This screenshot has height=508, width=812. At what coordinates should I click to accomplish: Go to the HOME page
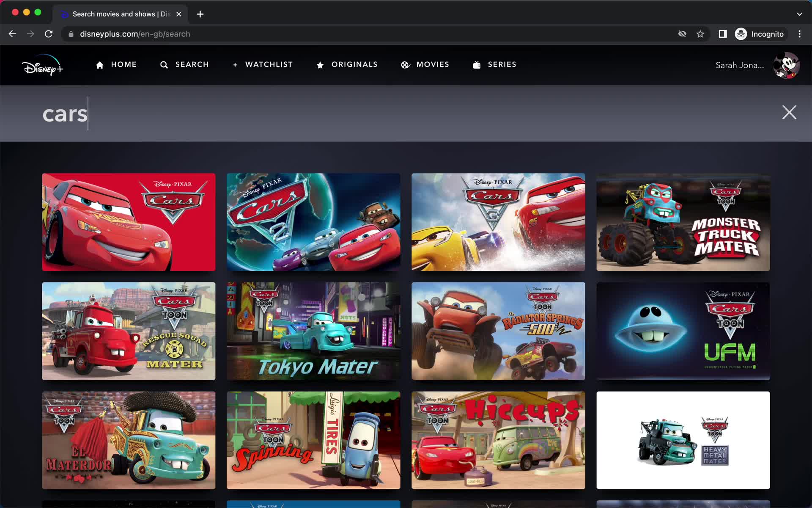click(x=116, y=64)
